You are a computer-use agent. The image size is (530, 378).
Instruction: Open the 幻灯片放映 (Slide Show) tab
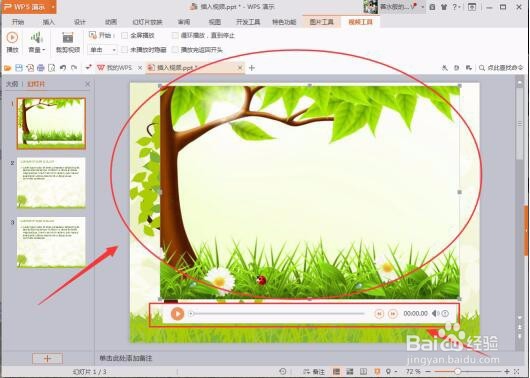point(147,22)
